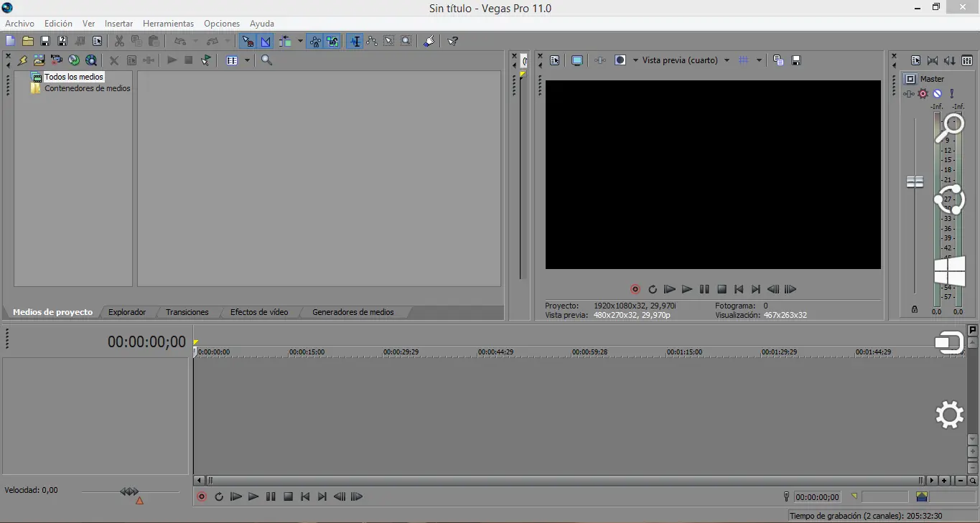
Task: Open the Generadores de medios tab
Action: [353, 312]
